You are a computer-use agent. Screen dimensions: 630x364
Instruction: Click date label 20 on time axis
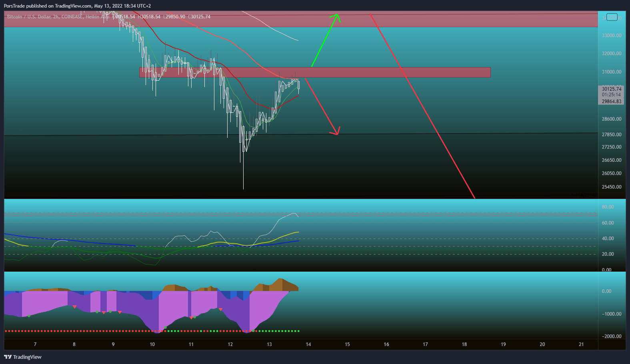(542, 344)
